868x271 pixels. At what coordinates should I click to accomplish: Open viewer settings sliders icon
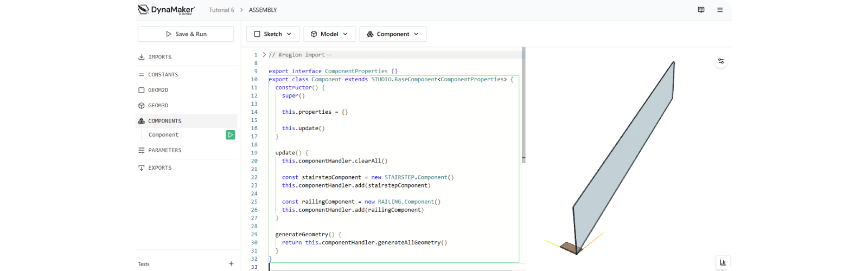click(721, 61)
